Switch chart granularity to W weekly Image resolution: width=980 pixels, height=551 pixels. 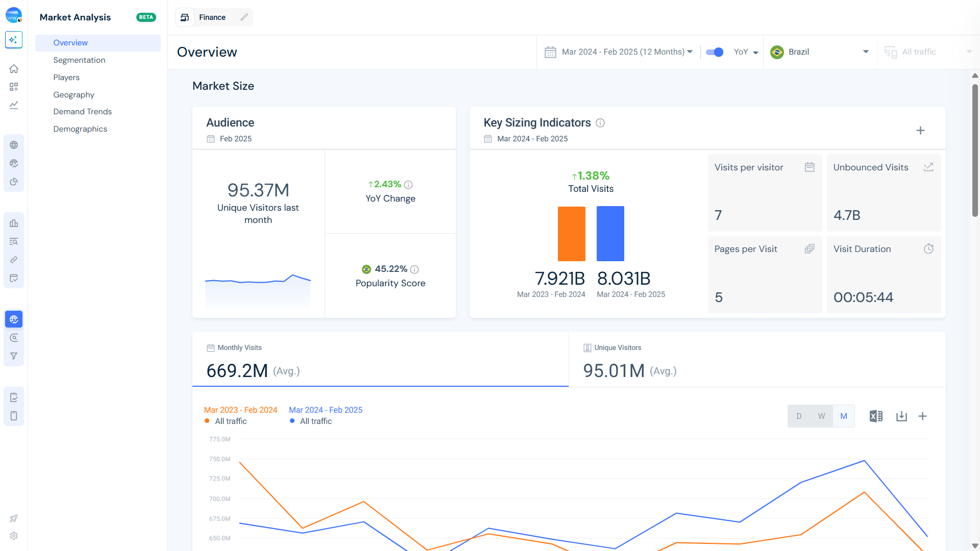point(821,416)
